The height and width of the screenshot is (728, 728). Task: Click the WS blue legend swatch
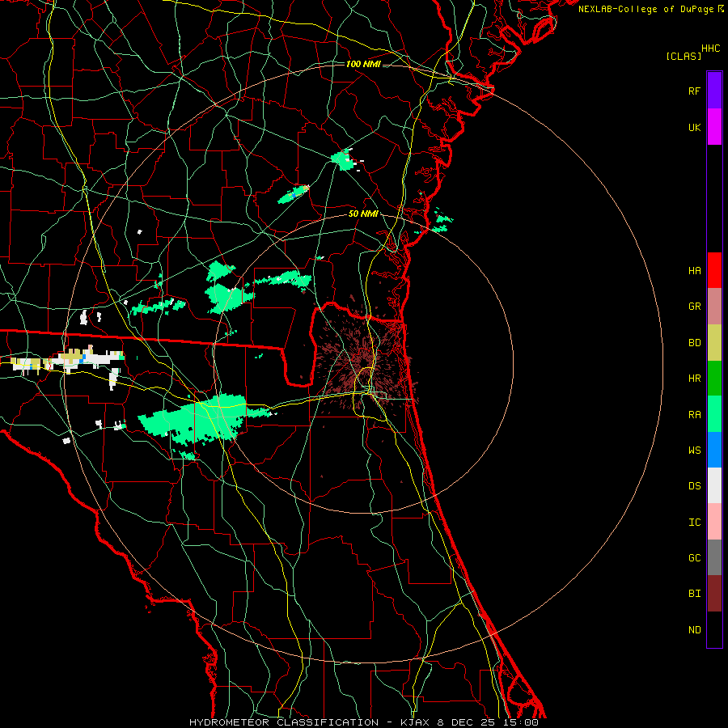click(714, 450)
